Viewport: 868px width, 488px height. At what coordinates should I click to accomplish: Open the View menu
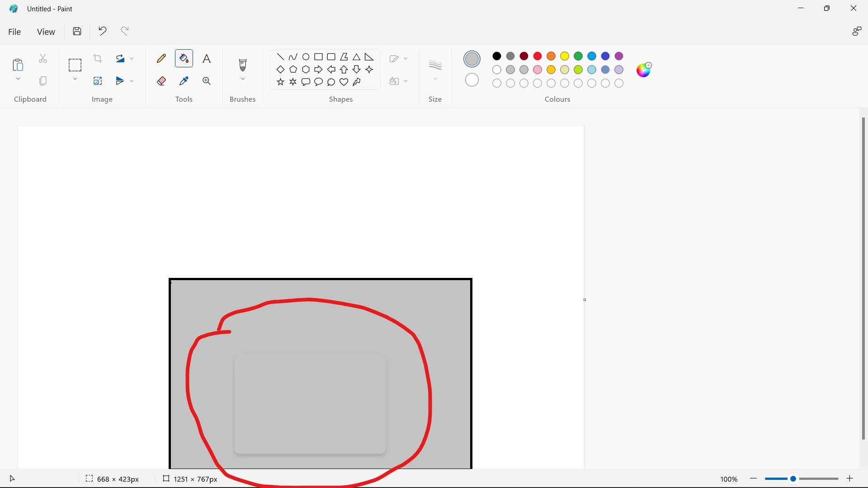[46, 32]
